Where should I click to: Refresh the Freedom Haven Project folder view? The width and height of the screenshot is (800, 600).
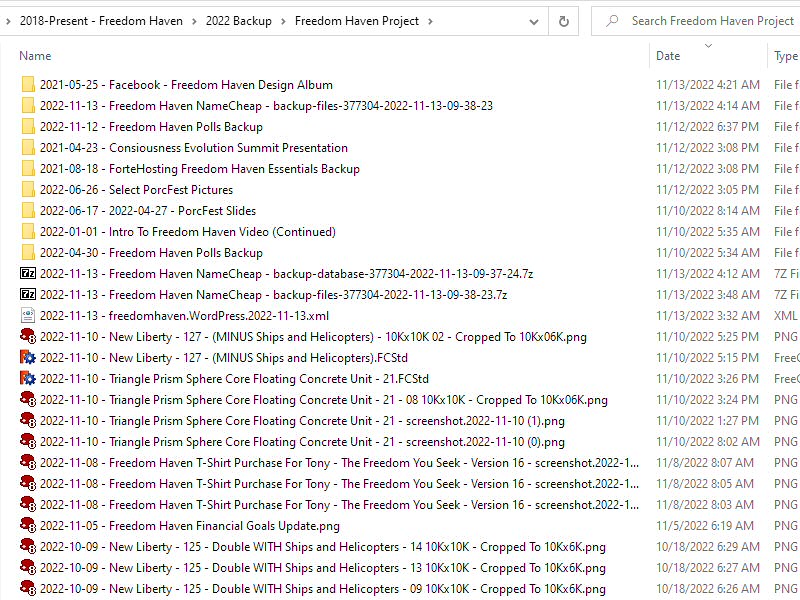[x=564, y=21]
